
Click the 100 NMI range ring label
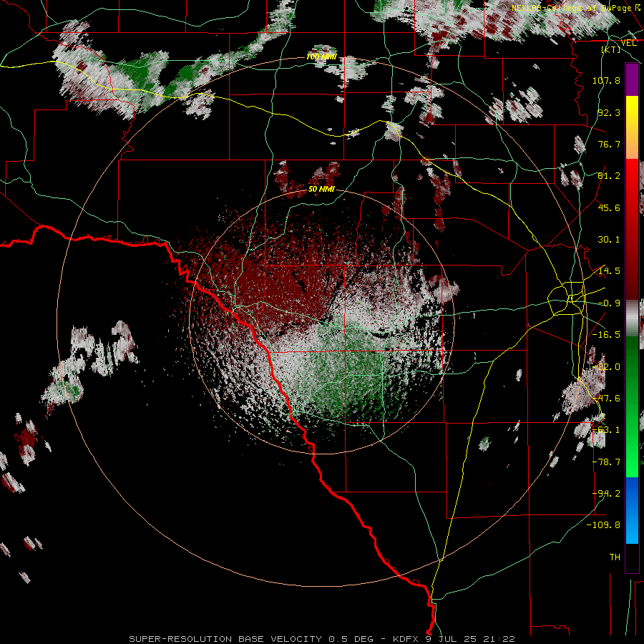pos(321,57)
